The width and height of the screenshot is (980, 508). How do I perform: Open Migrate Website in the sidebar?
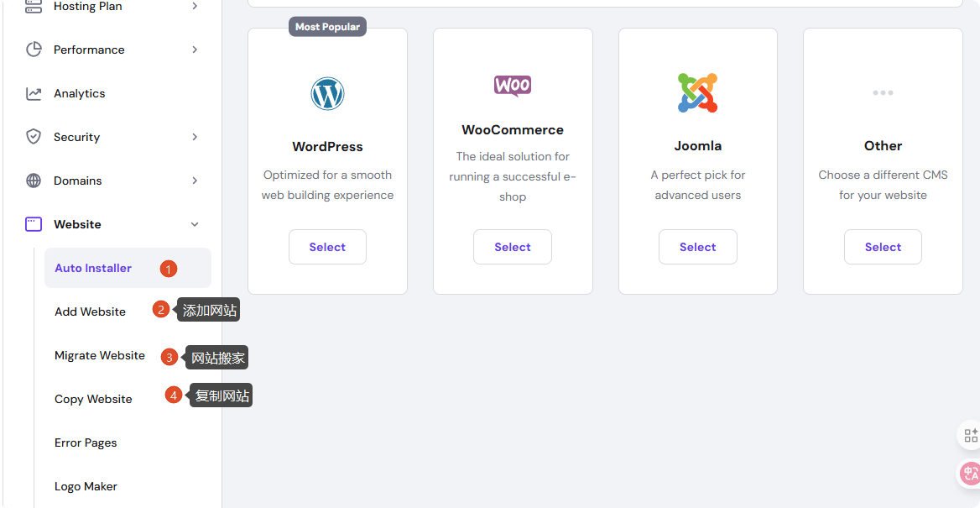100,355
